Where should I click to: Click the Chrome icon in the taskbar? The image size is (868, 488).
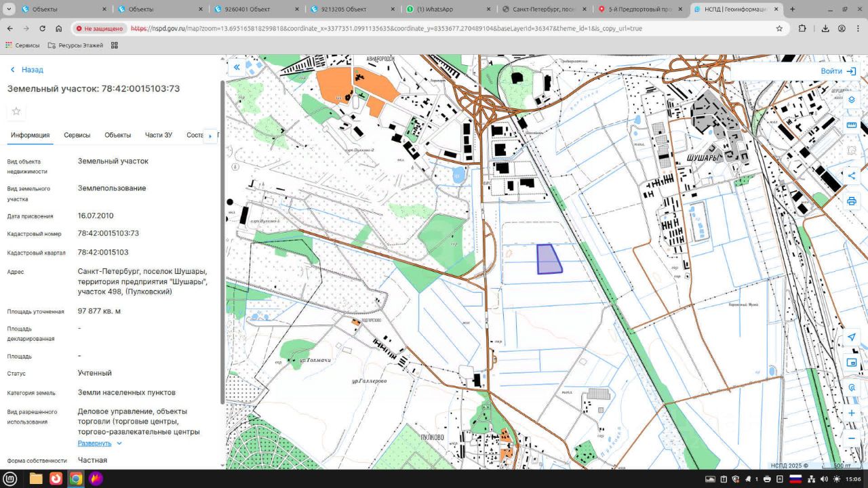(76, 479)
